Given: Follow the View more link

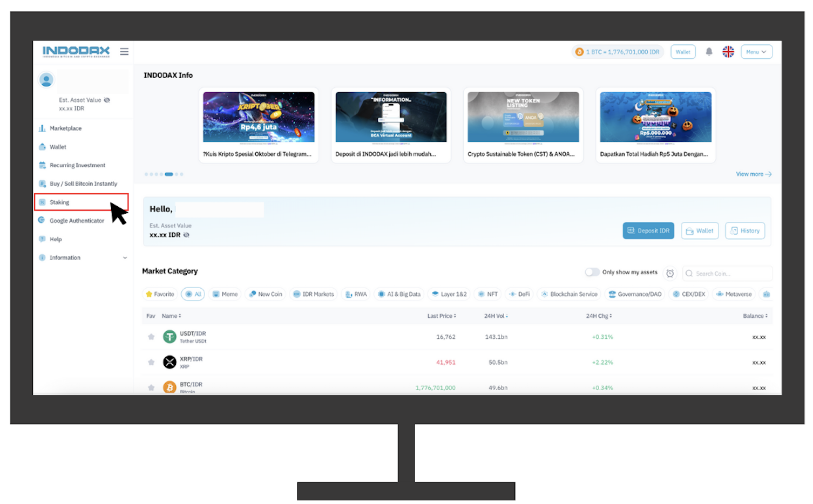Looking at the screenshot, I should tap(753, 174).
